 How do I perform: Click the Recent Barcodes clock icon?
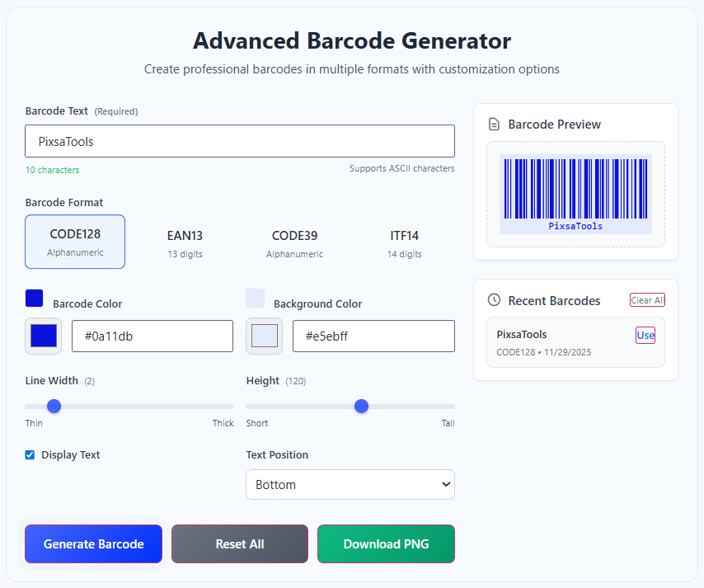[494, 300]
